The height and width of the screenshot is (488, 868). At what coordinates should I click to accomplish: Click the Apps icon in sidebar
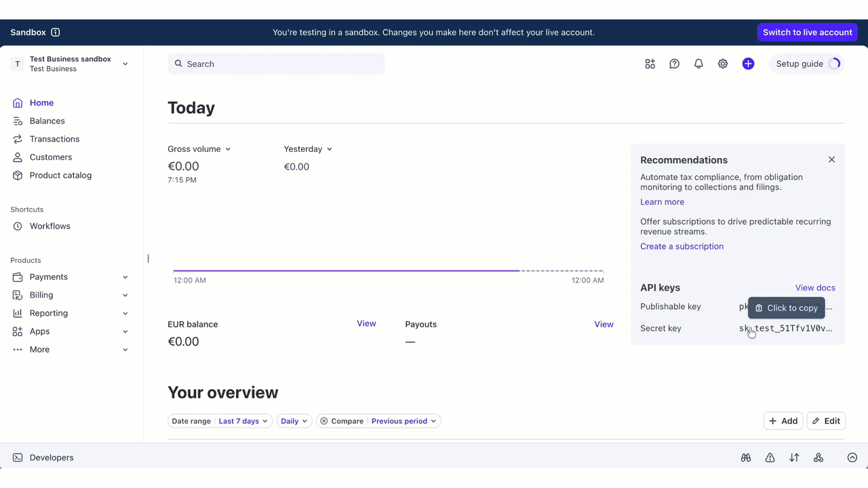pos(18,331)
